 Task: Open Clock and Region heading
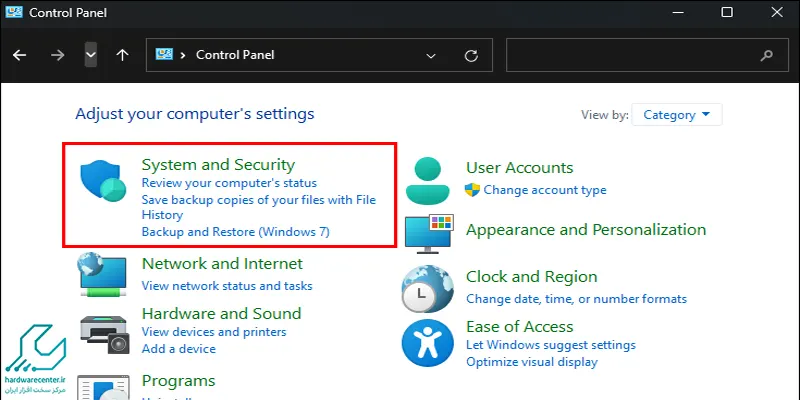coord(532,277)
